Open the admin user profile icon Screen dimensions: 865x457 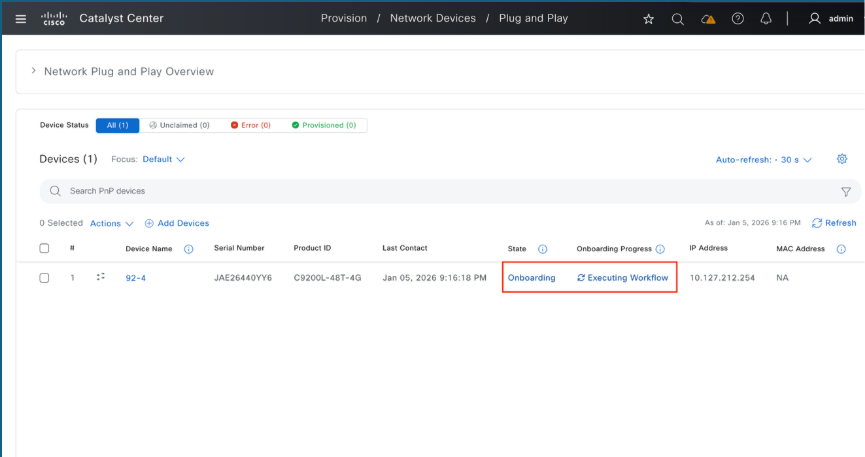[814, 19]
